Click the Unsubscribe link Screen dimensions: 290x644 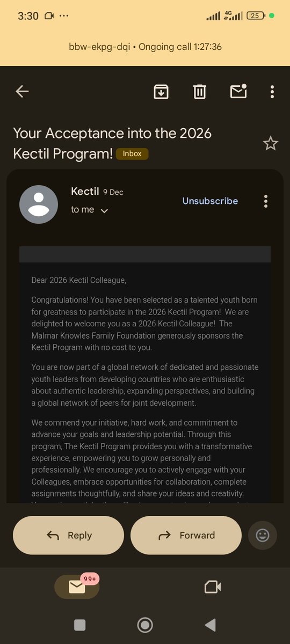click(x=210, y=201)
